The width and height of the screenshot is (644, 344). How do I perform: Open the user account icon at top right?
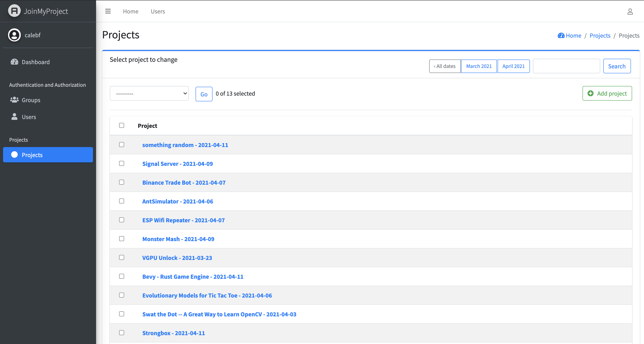(630, 12)
